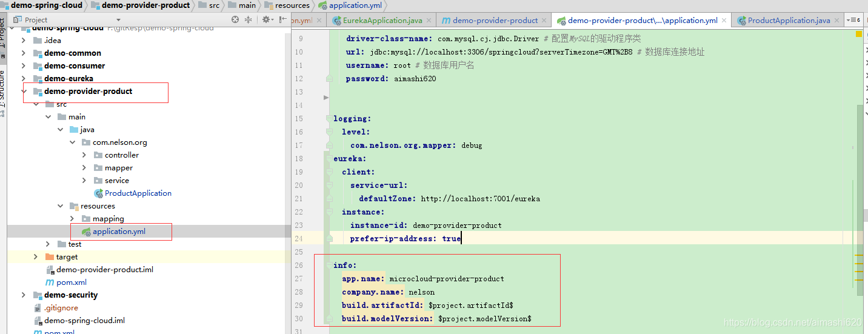The width and height of the screenshot is (868, 334).
Task: Select .gitignore in the project tree
Action: (61, 308)
